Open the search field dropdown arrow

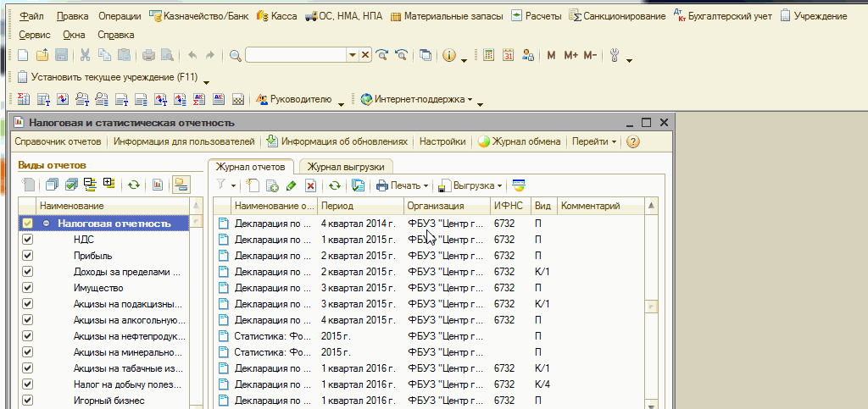[x=353, y=55]
